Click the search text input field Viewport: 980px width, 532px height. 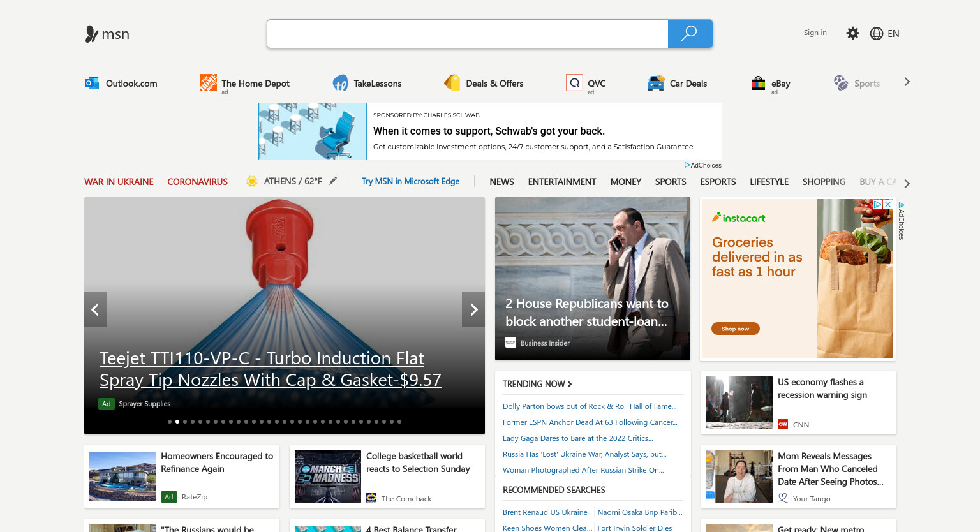click(x=468, y=34)
